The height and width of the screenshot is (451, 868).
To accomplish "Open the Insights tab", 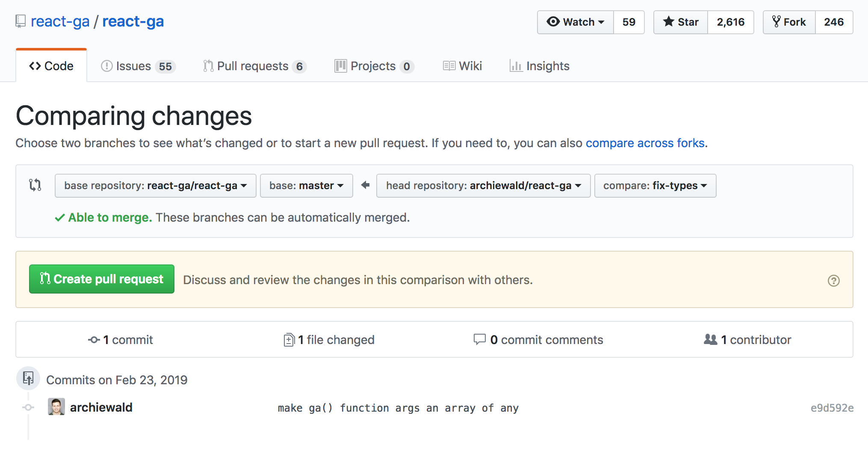I will coord(539,66).
